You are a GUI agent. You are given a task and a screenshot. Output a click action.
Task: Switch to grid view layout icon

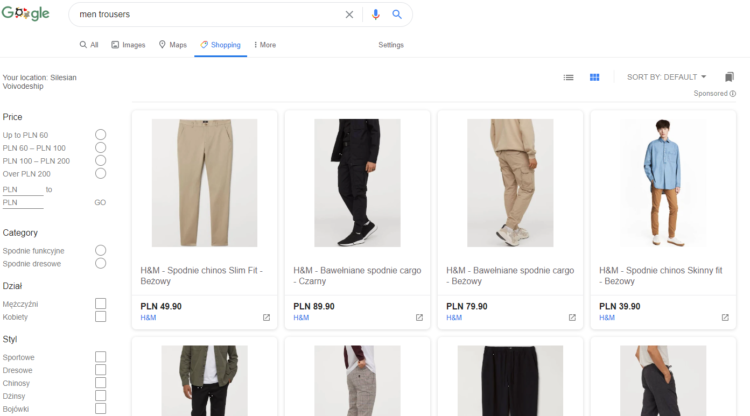click(x=594, y=77)
